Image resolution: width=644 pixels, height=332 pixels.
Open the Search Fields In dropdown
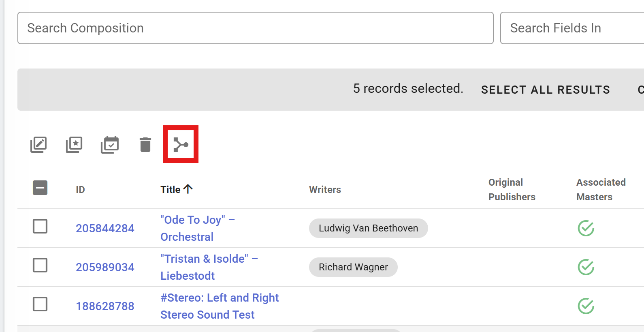(571, 28)
